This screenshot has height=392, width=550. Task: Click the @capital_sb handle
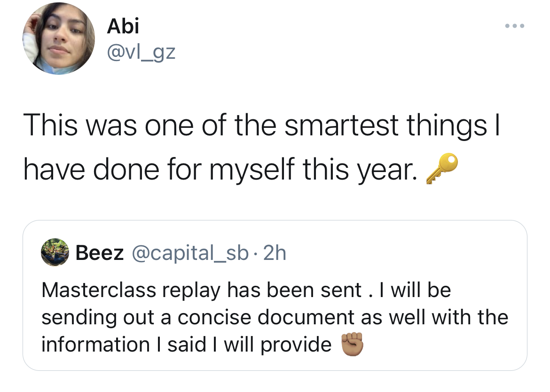click(x=191, y=253)
